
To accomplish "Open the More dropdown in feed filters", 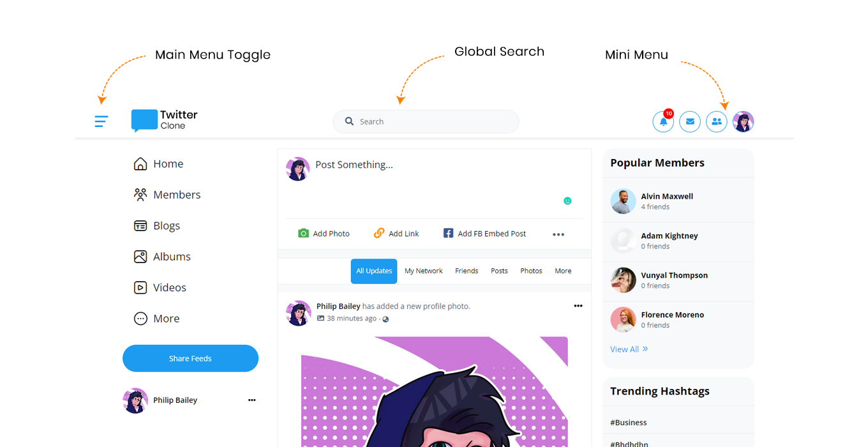I will point(563,271).
